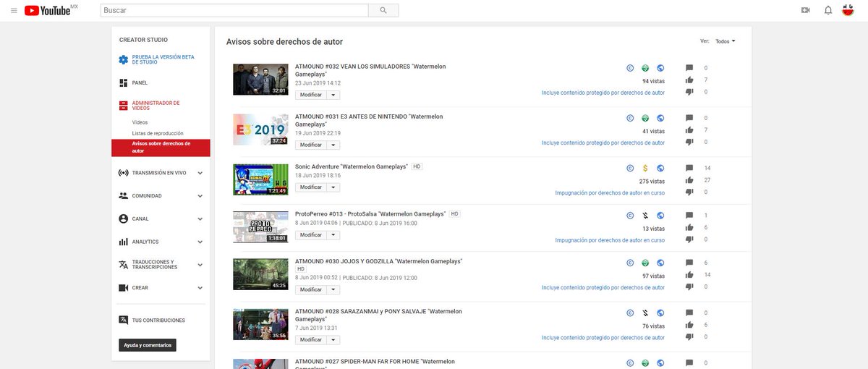Select Avisos sobre derechos de autor item
The width and height of the screenshot is (868, 369).
coord(161,147)
